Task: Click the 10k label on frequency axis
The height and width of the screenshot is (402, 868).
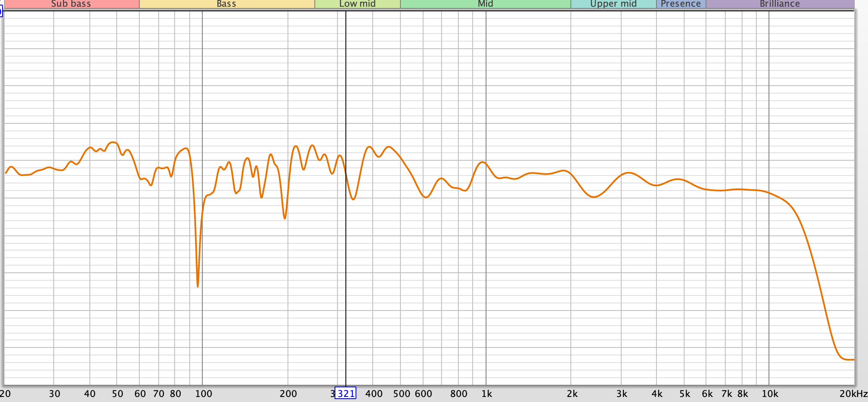Action: pyautogui.click(x=770, y=394)
